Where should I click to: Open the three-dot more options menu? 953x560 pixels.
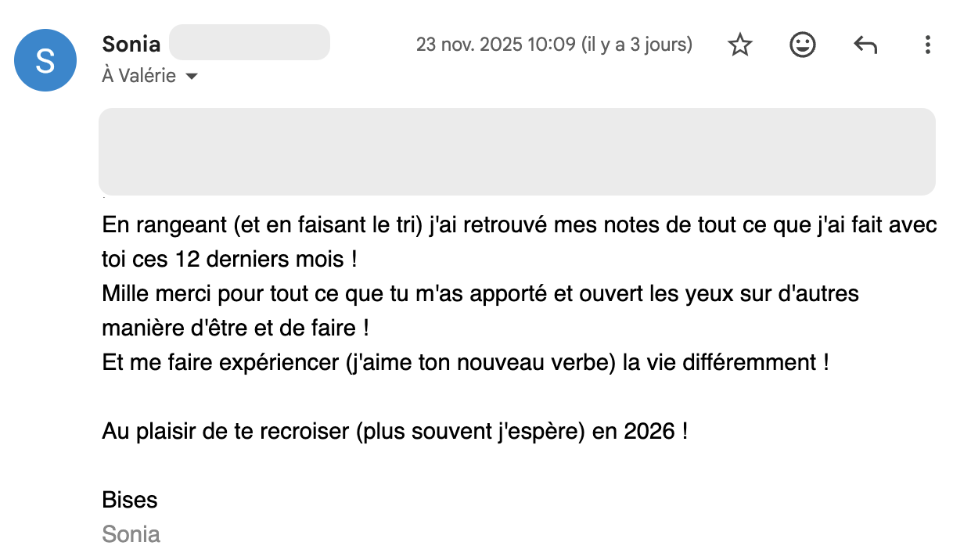927,45
